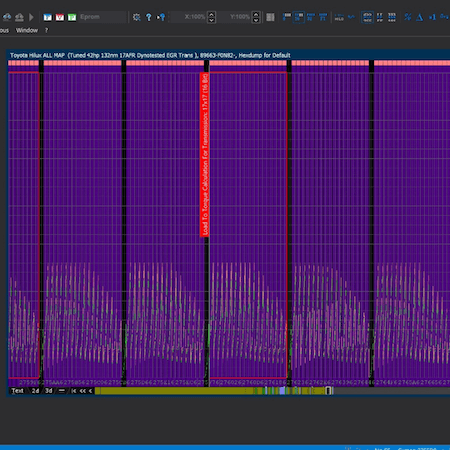Click the highlighted column-width icon
Viewport: 450px width, 450px height.
pos(299,17)
